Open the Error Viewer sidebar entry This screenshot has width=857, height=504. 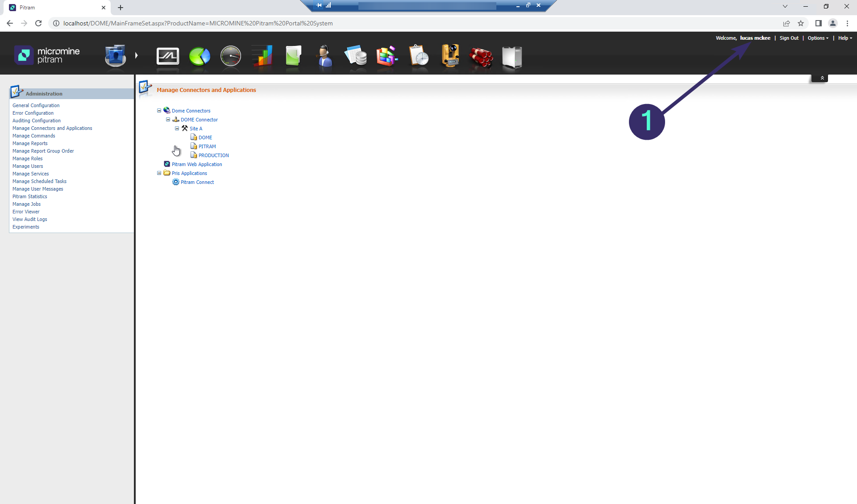click(x=26, y=212)
